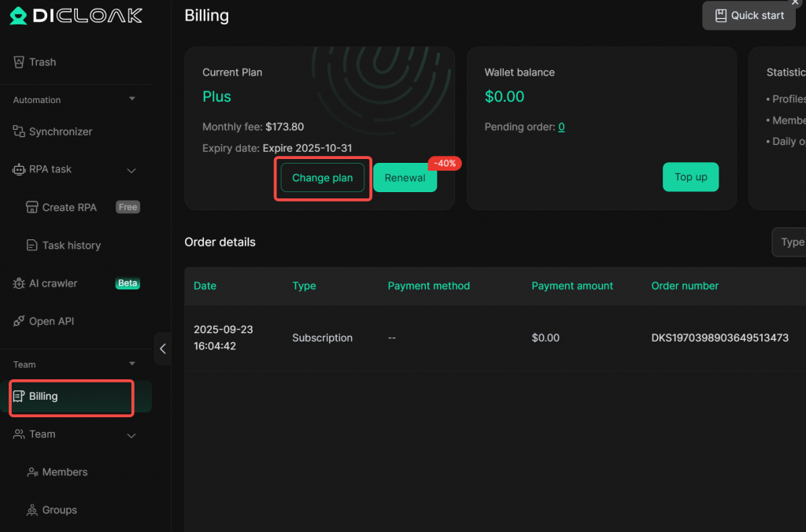Click the RPA task robot icon
806x532 pixels.
click(x=20, y=169)
